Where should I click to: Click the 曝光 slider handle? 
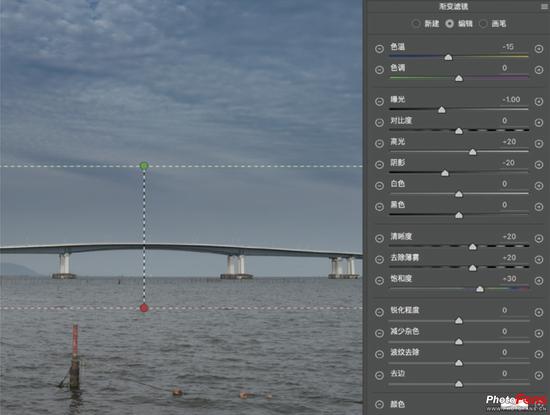(x=442, y=110)
